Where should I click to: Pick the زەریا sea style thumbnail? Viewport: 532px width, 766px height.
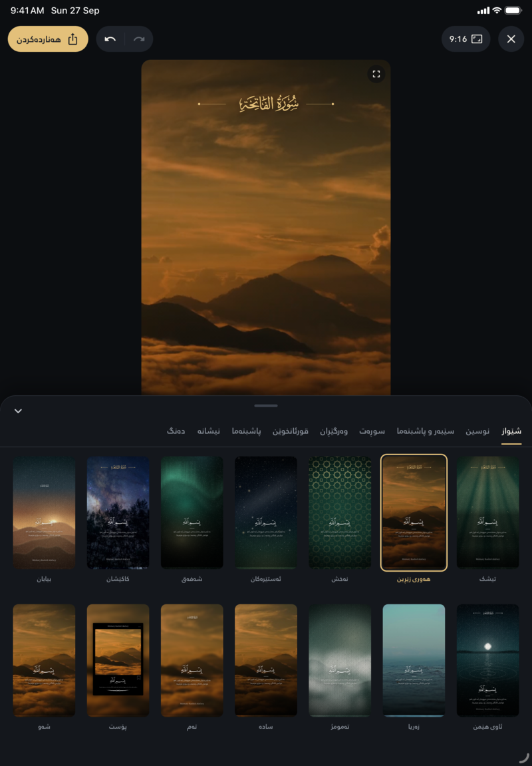click(x=414, y=660)
